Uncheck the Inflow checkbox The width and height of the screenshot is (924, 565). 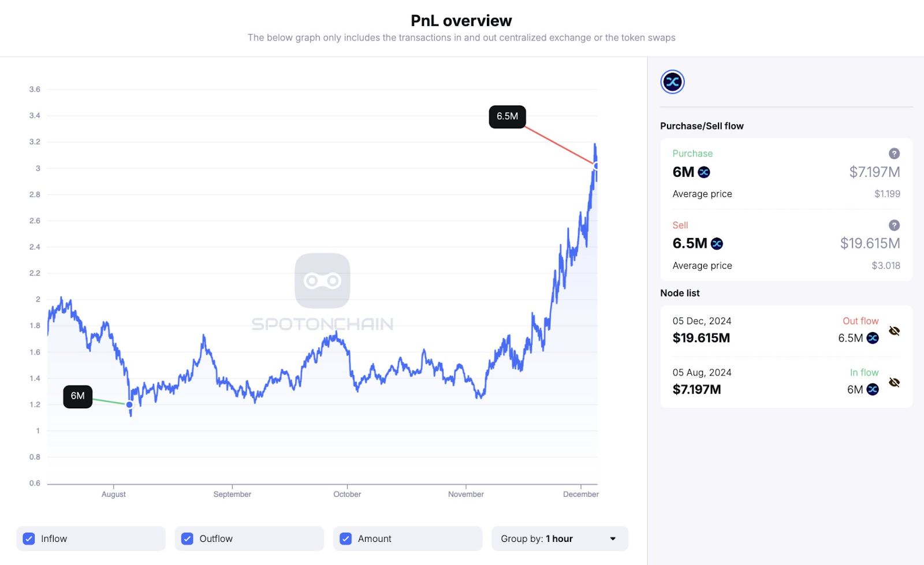tap(29, 539)
